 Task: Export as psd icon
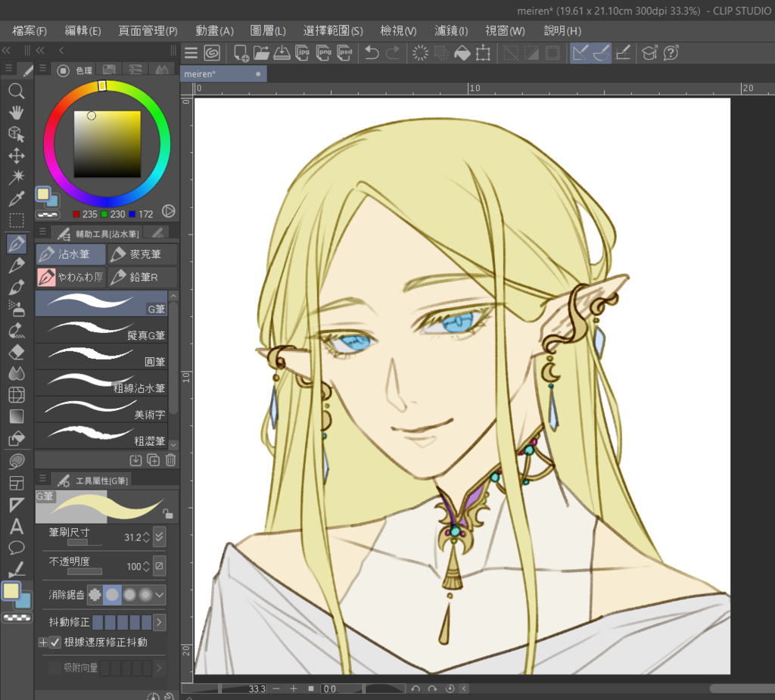coord(345,53)
